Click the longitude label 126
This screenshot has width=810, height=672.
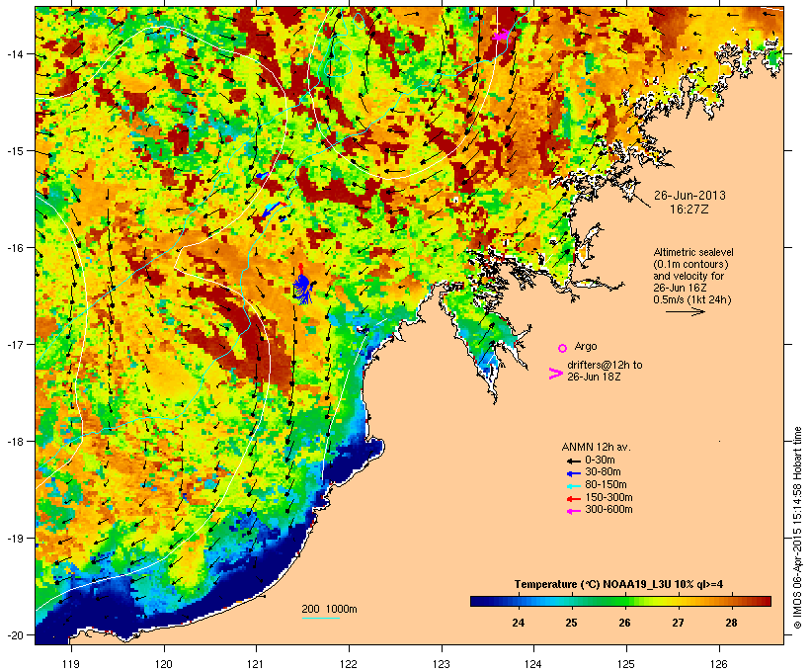point(719,664)
